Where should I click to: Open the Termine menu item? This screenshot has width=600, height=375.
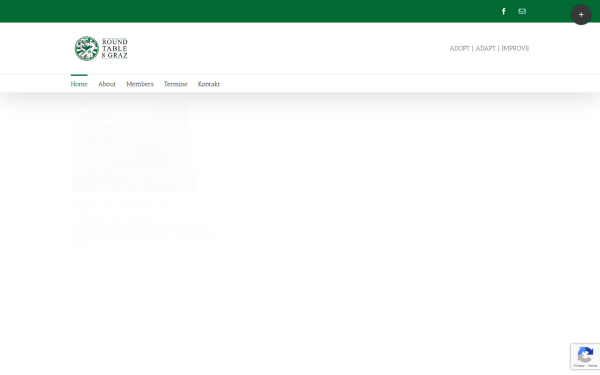point(176,84)
